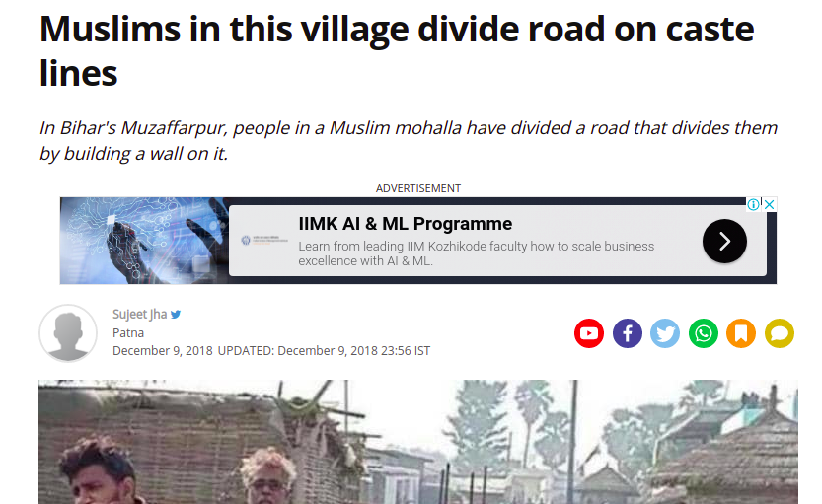Bookmark this article with orange icon

tap(741, 333)
